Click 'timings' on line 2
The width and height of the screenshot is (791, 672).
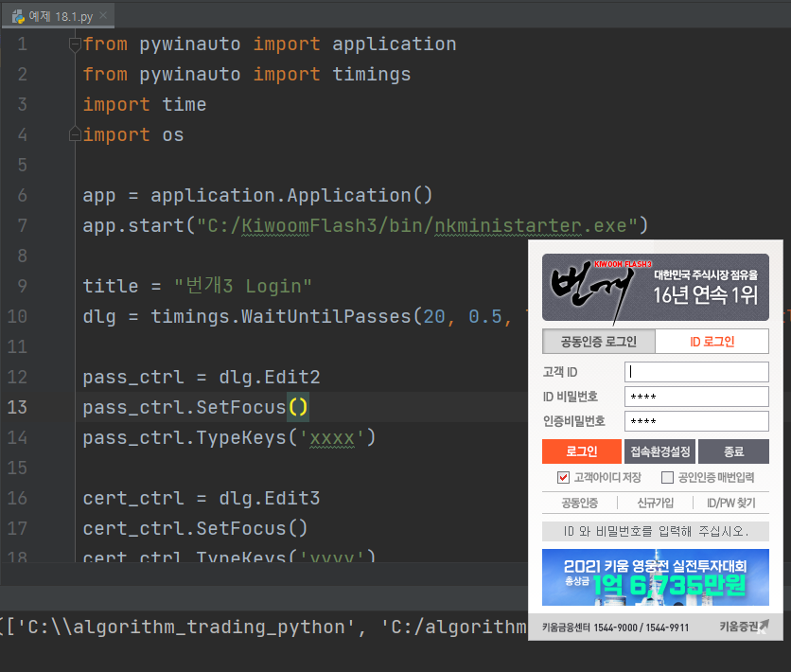point(372,74)
